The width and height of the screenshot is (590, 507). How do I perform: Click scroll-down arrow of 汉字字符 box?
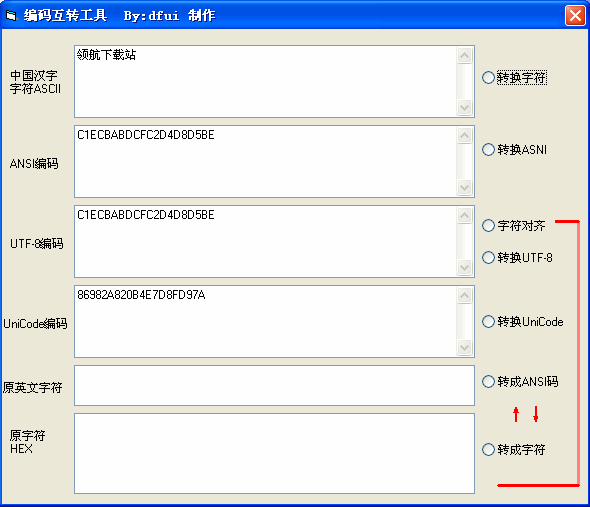click(x=465, y=107)
